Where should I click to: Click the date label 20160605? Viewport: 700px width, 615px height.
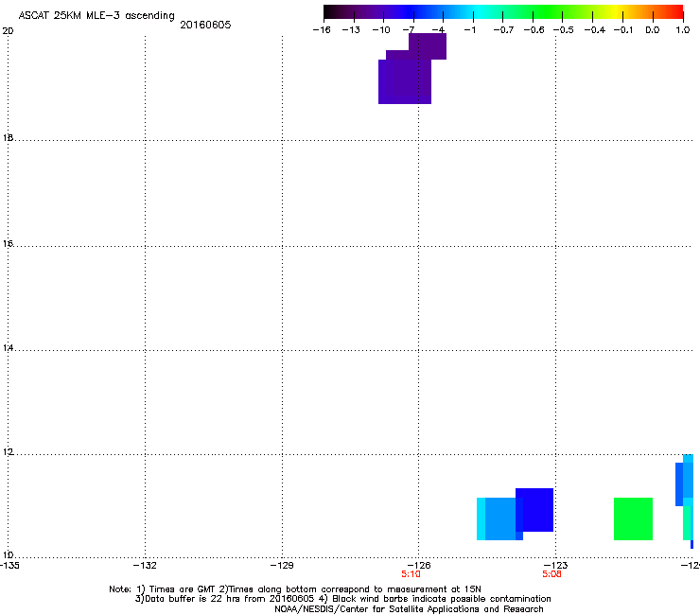pos(205,25)
